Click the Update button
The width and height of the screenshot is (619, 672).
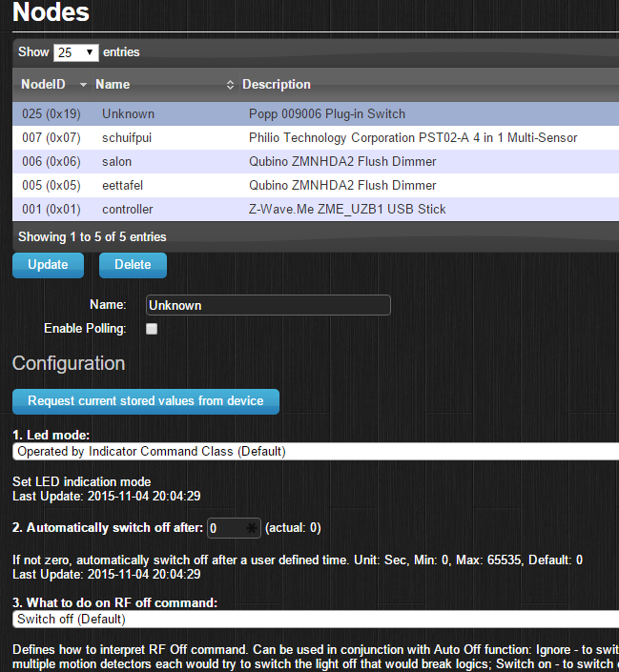[x=48, y=265]
